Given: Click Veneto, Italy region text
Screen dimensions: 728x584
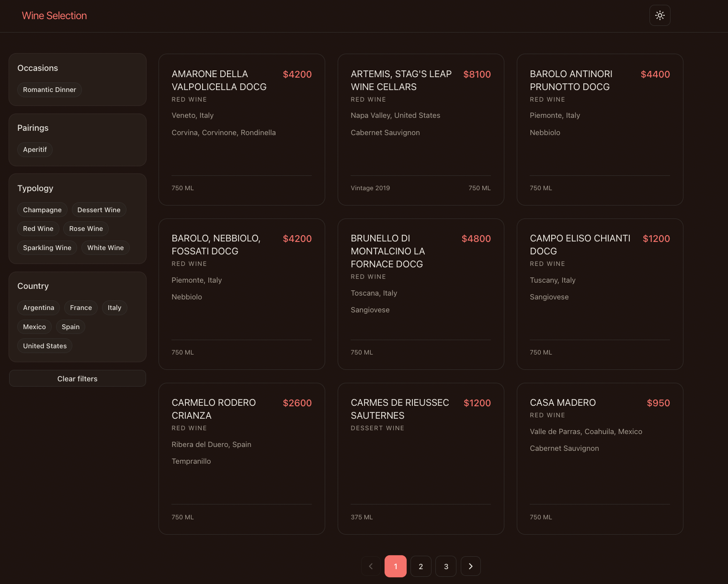Looking at the screenshot, I should click(x=193, y=115).
